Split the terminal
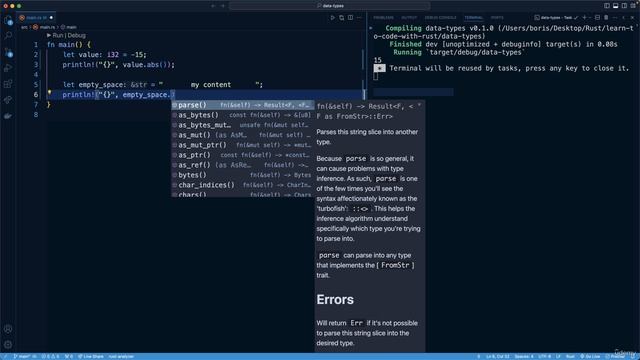Image resolution: width=640 pixels, height=360 pixels. [x=597, y=18]
